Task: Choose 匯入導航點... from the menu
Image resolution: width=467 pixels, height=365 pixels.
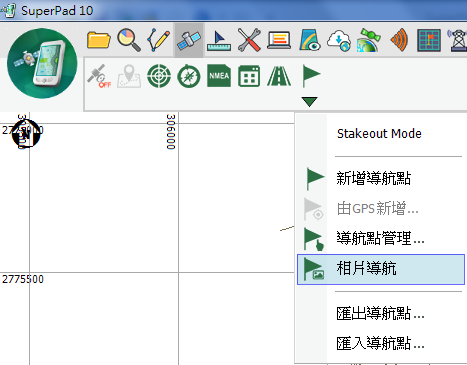Action: click(x=381, y=344)
